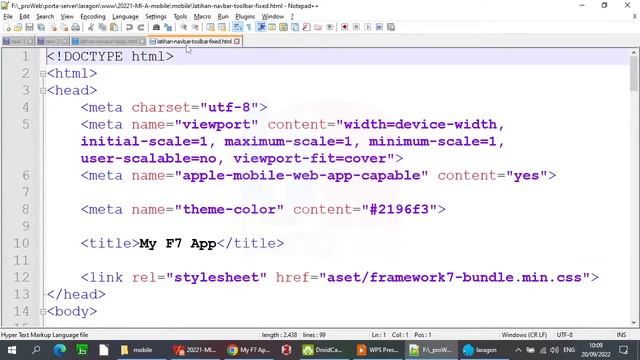
Task: Collapse the <head> fold marker
Action: click(x=43, y=91)
